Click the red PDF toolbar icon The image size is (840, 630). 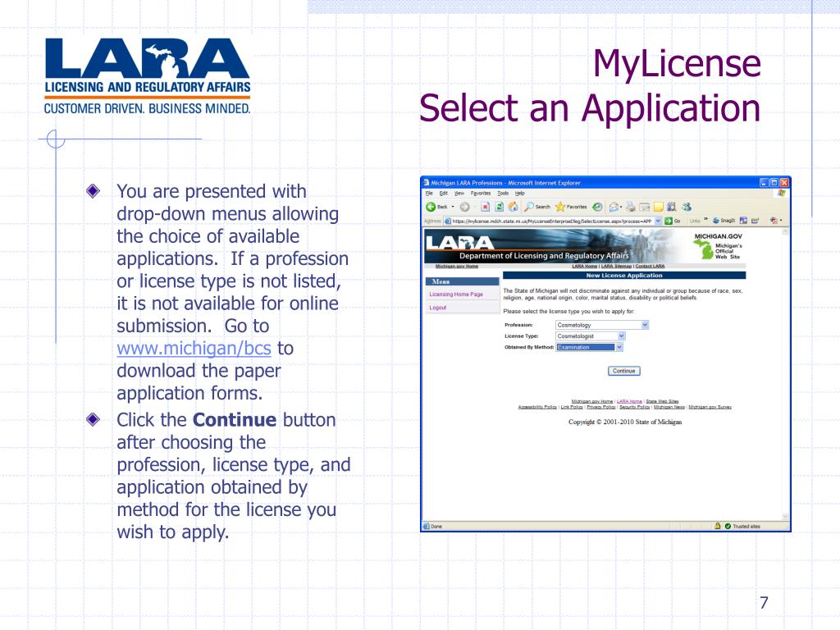(x=774, y=221)
